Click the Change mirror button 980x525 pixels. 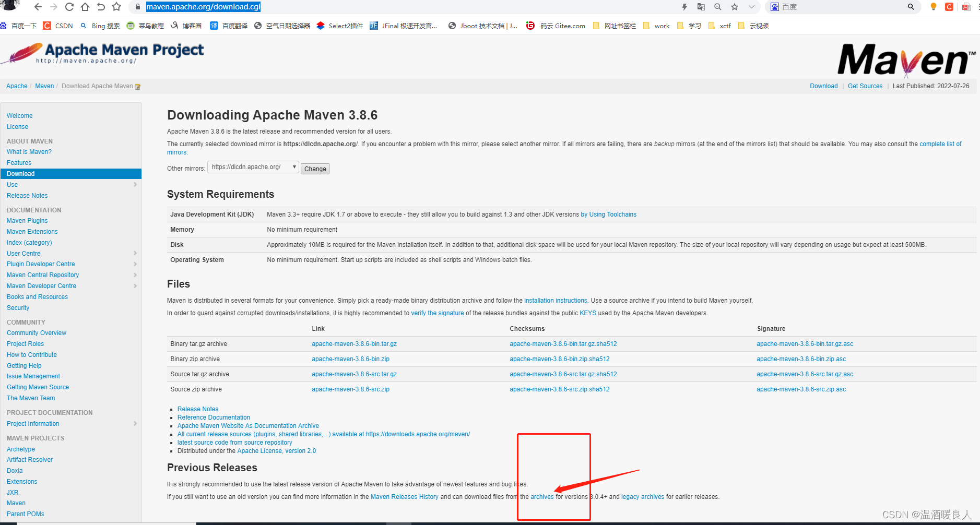[x=315, y=169]
